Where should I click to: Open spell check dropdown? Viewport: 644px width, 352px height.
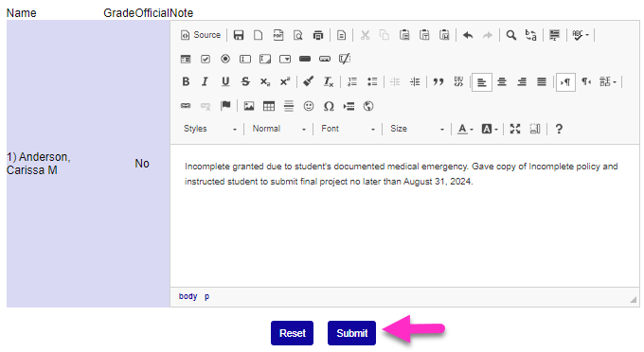tap(581, 35)
